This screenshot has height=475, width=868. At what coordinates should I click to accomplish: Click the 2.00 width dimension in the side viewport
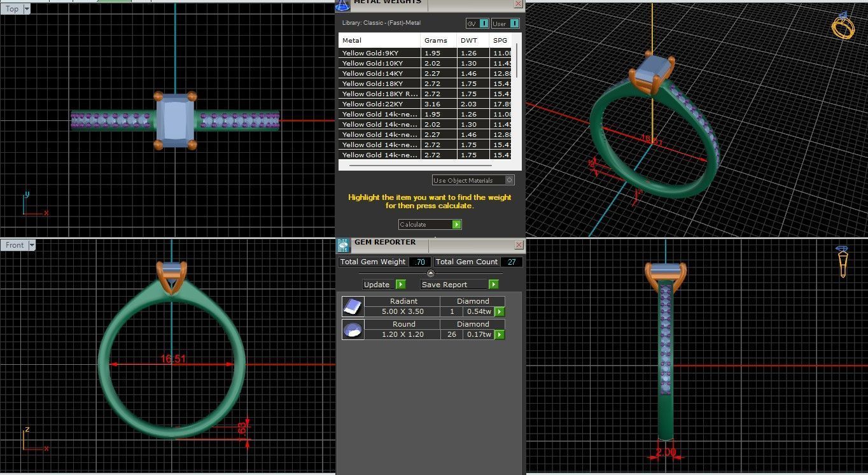[x=666, y=453]
